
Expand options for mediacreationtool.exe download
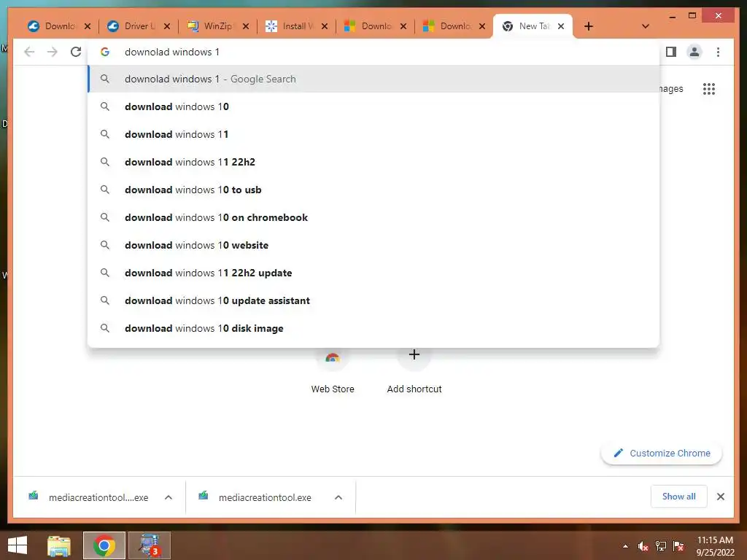tap(338, 497)
